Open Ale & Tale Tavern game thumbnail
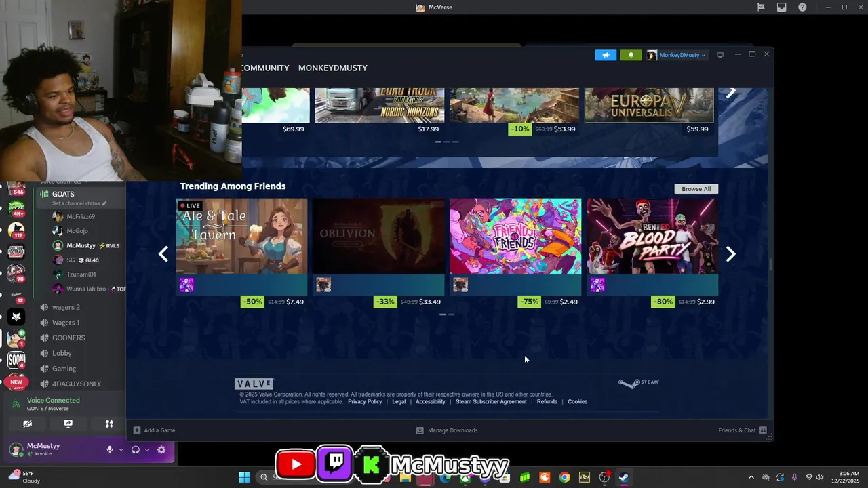Image resolution: width=868 pixels, height=488 pixels. [x=241, y=236]
